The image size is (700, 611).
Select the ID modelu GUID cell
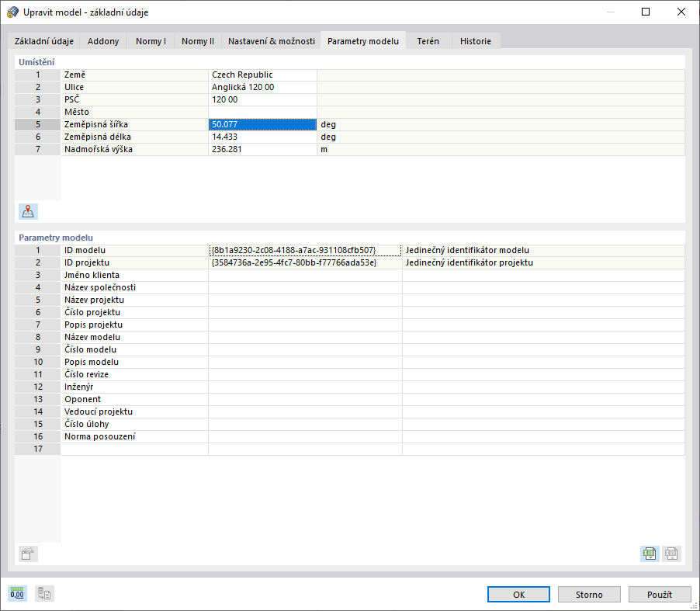[x=305, y=250]
